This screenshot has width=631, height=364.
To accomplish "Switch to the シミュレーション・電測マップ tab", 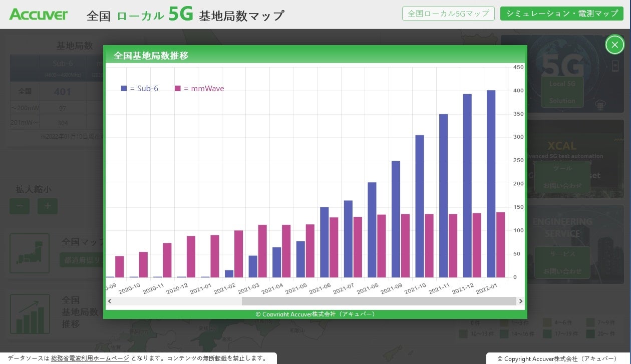I will tap(561, 14).
